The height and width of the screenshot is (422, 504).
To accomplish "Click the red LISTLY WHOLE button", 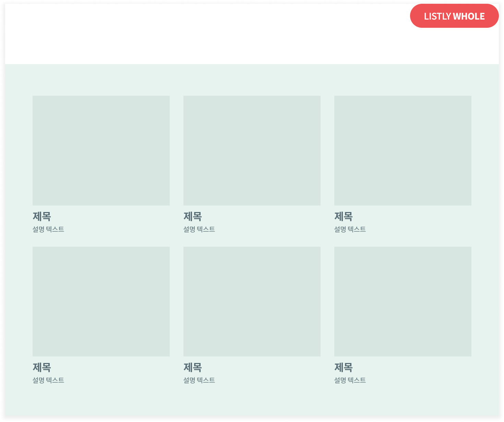I will click(454, 16).
